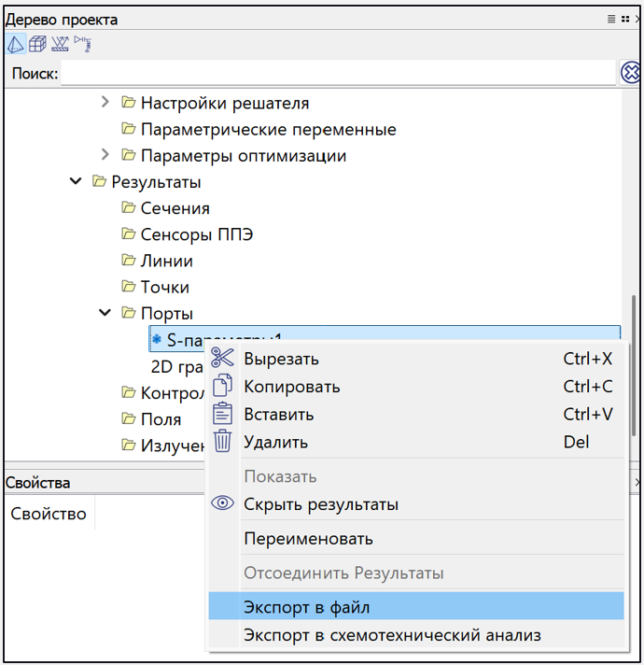Expand the Настройки решателя folder

pyautogui.click(x=105, y=103)
